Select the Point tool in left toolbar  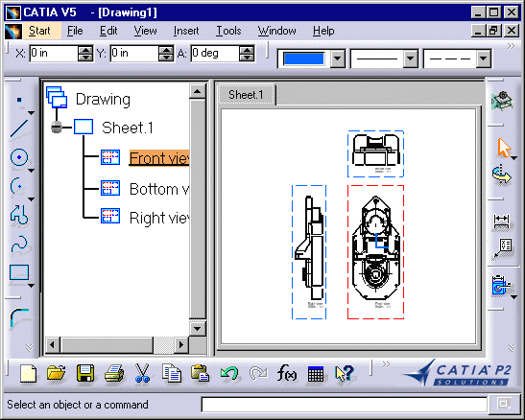19,100
